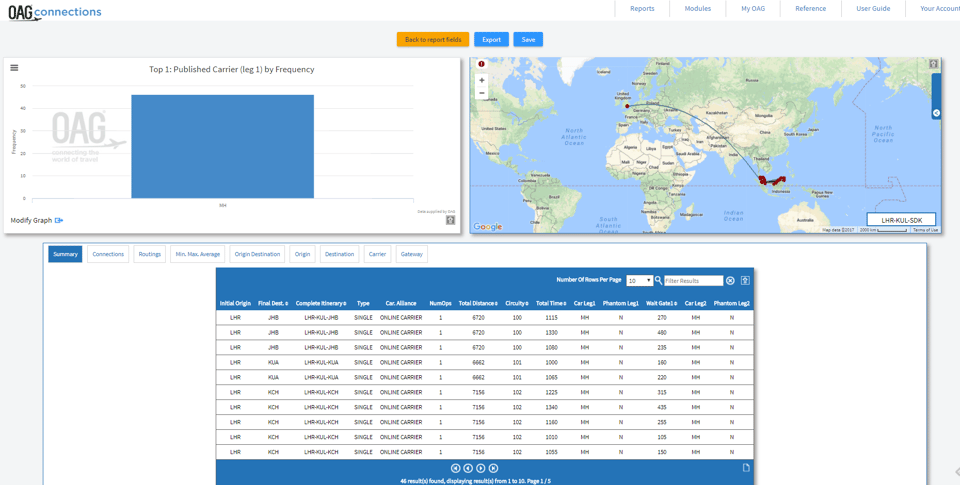
Task: Click the Car. Alliance column header
Action: (401, 303)
